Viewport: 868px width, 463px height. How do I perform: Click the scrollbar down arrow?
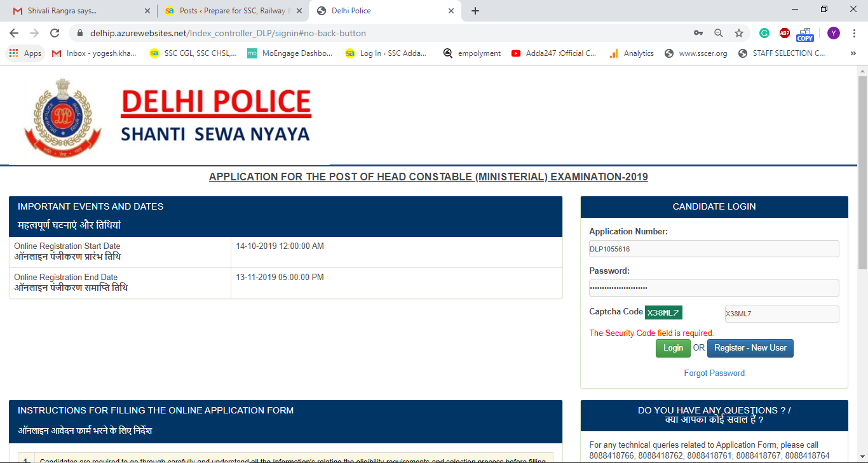coord(862,457)
